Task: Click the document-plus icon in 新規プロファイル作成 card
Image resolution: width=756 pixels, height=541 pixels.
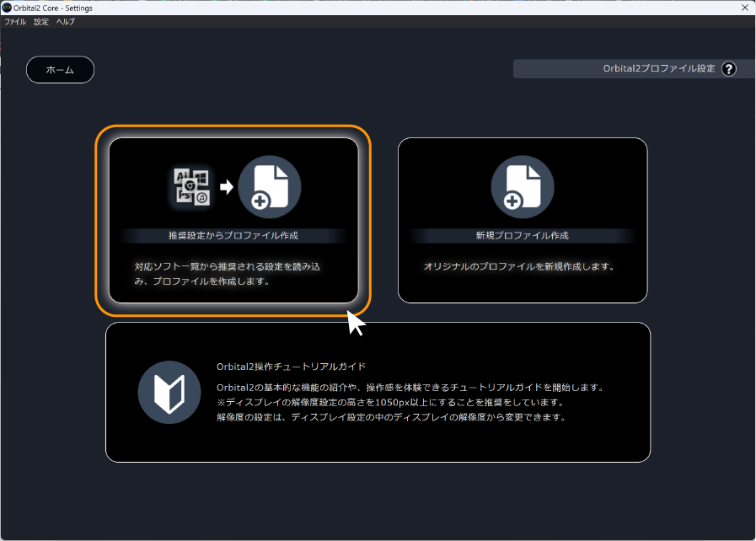Action: [523, 187]
